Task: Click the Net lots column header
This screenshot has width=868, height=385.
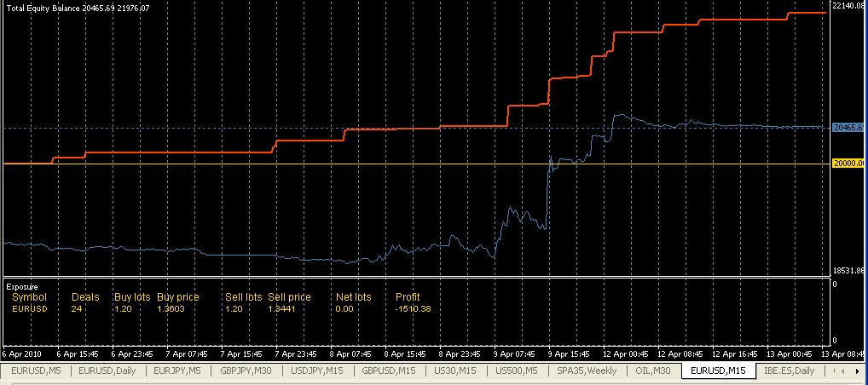Action: pyautogui.click(x=353, y=297)
